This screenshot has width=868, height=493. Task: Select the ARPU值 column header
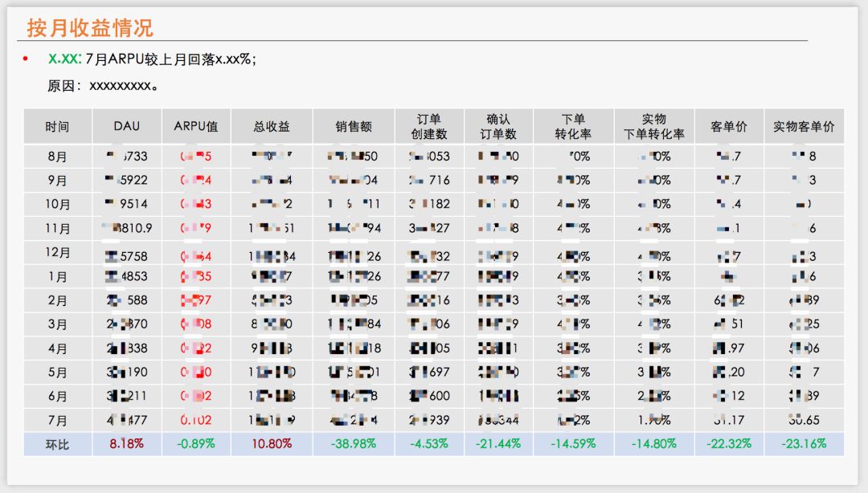[196, 127]
